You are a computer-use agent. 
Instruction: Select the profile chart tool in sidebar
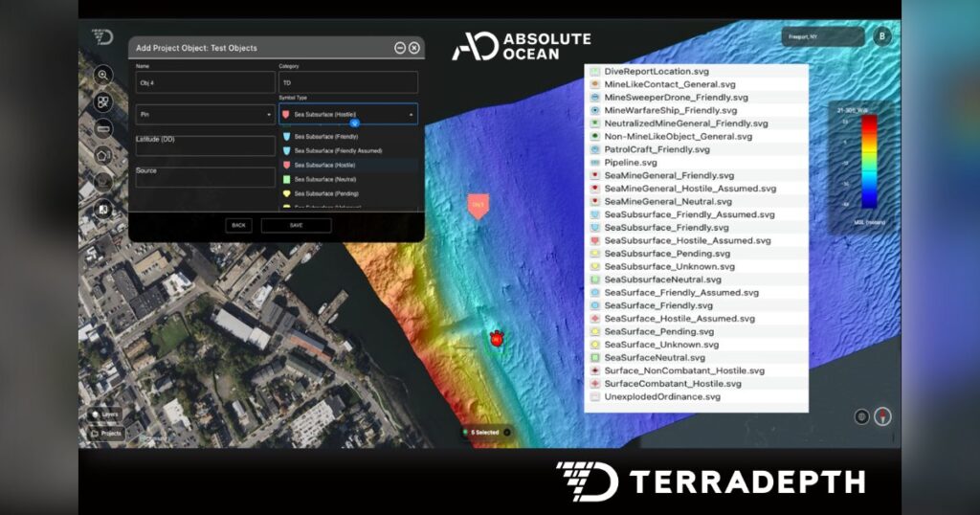pyautogui.click(x=103, y=182)
